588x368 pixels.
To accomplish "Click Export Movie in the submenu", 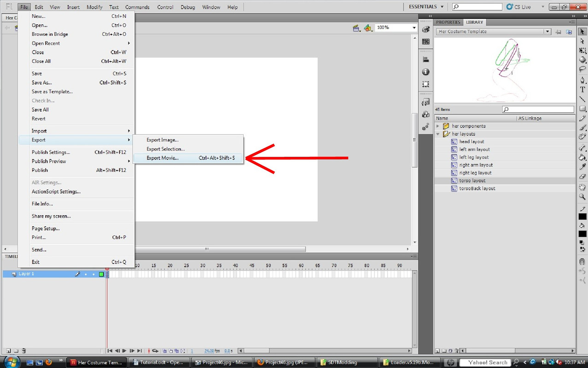I will (x=163, y=158).
